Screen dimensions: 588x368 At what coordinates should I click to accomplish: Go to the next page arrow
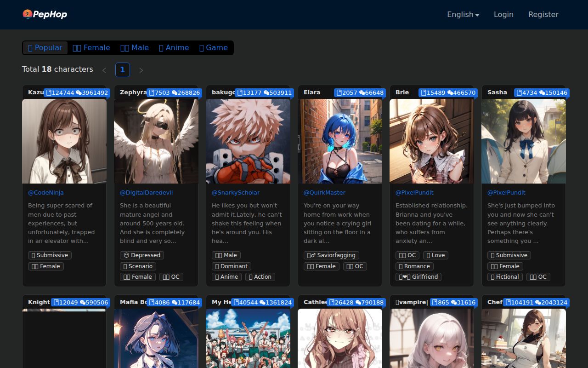141,70
